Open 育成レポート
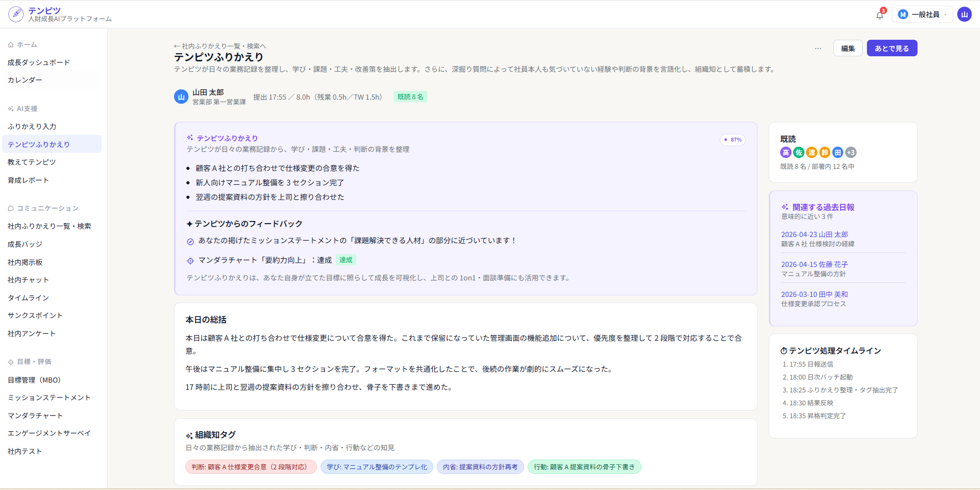Viewport: 980px width, 490px height. 52,180
